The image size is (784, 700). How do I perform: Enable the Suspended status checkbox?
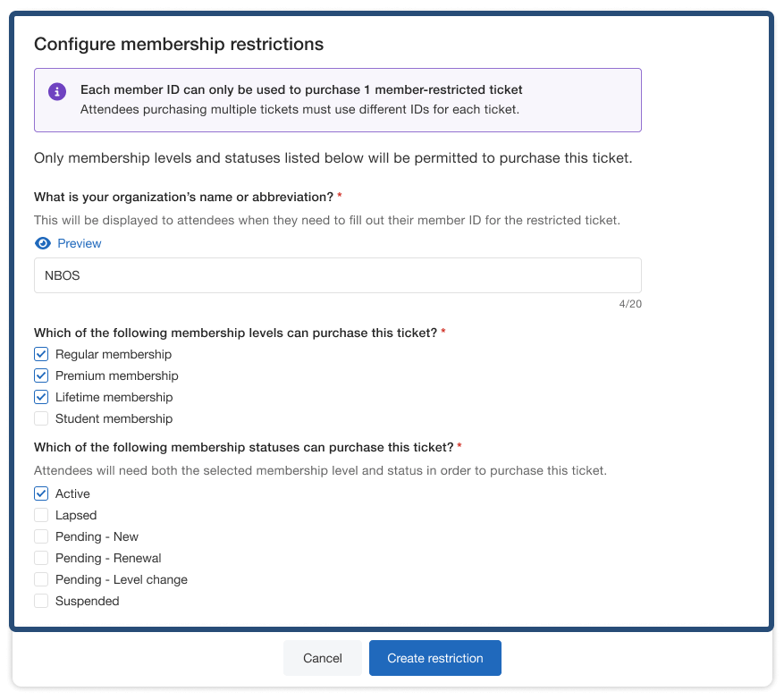pos(41,601)
